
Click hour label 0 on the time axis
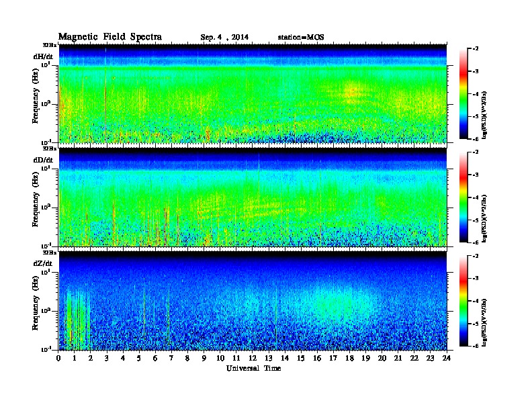(58, 359)
